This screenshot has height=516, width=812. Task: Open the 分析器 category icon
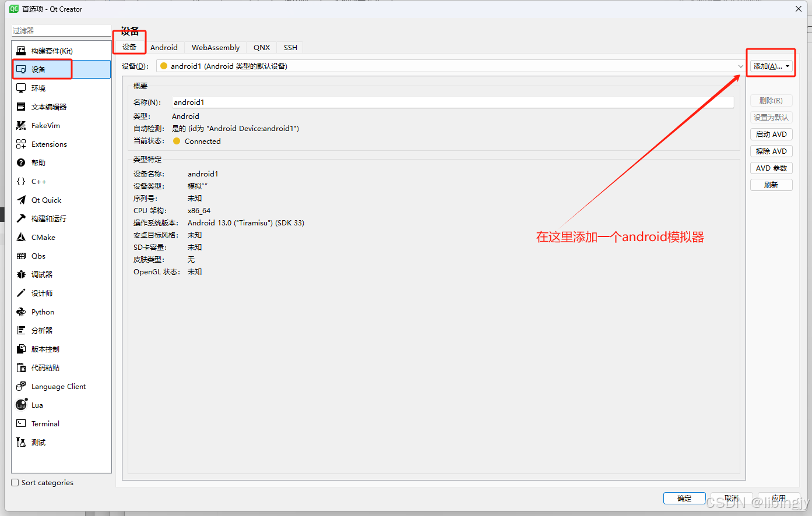tap(21, 330)
